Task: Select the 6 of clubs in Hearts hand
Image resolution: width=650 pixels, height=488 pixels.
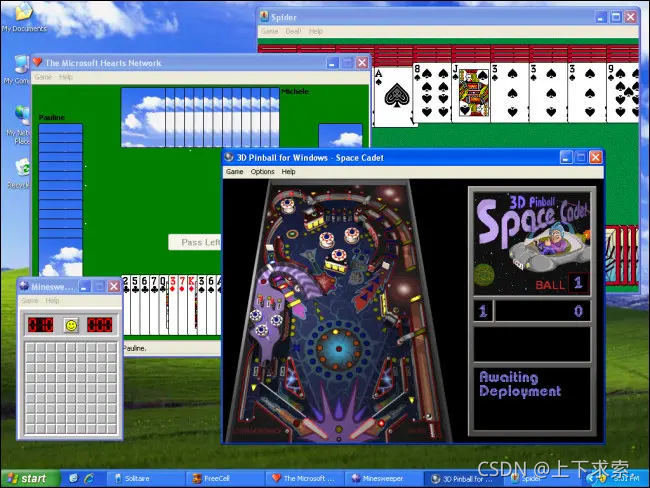Action: pyautogui.click(x=145, y=305)
